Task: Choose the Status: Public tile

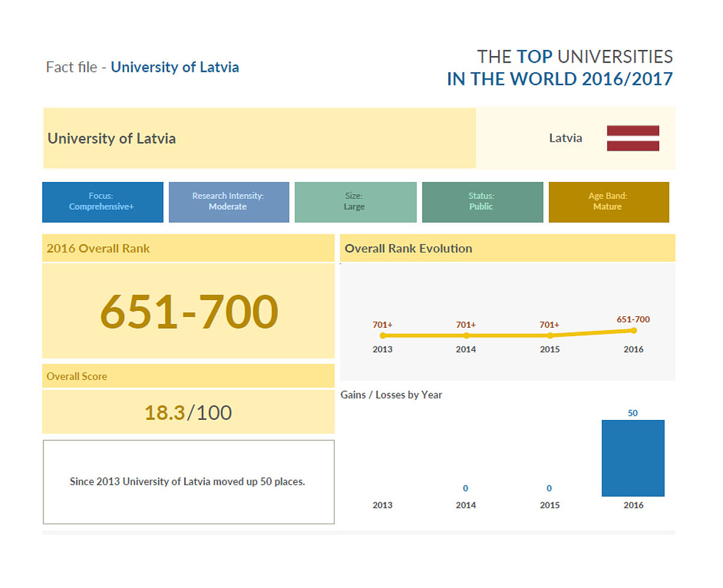Action: [483, 202]
